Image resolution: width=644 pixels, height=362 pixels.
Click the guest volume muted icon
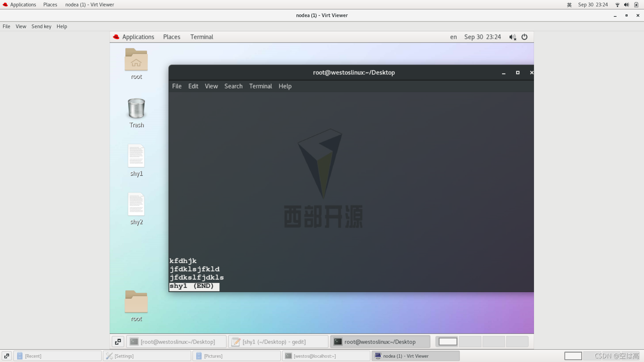pos(513,37)
